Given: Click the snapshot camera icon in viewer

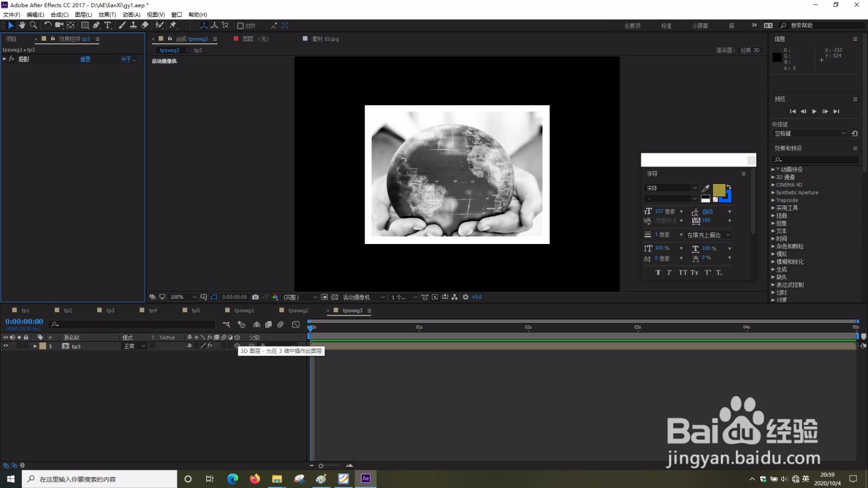Looking at the screenshot, I should pos(256,297).
